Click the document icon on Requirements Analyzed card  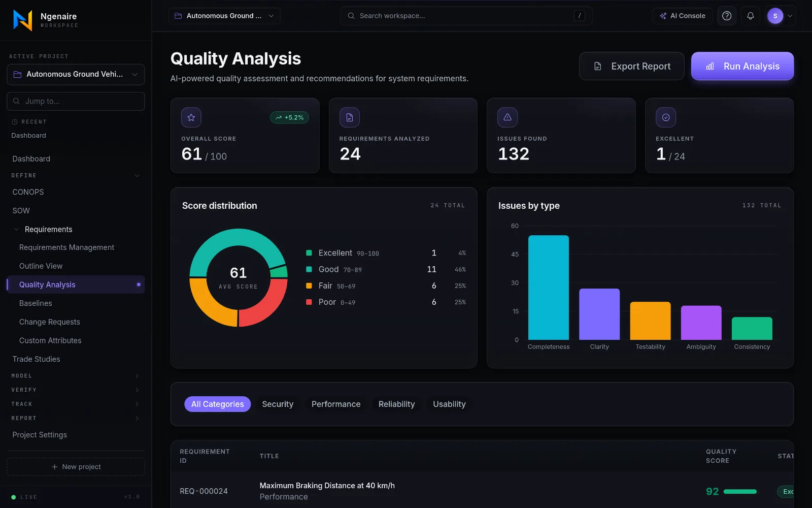[350, 117]
